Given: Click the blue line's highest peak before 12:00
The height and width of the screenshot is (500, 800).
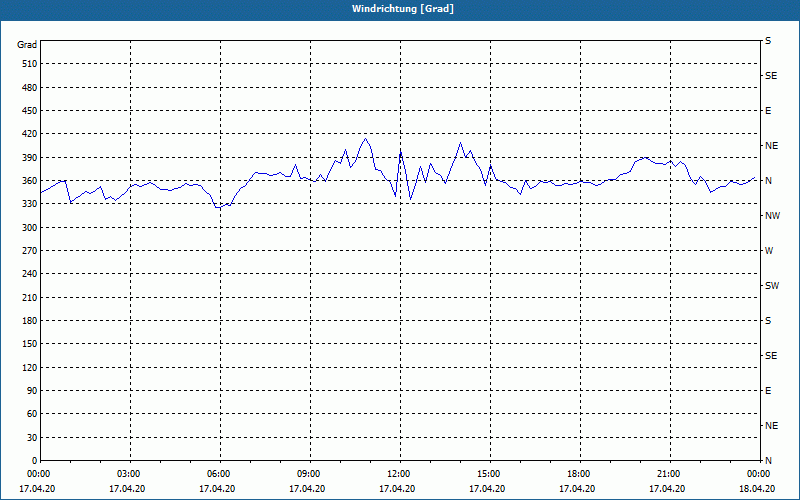Looking at the screenshot, I should [365, 139].
